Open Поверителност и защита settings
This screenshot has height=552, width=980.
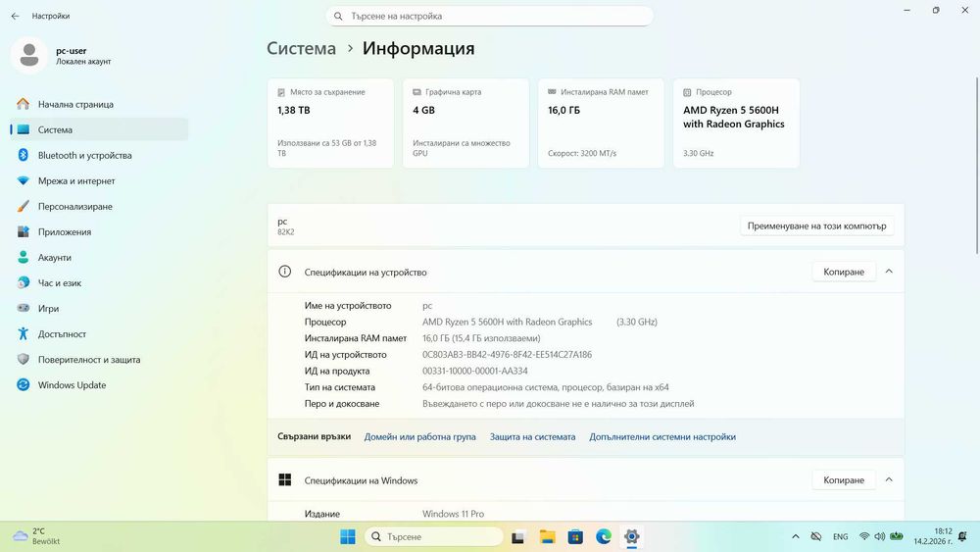[x=99, y=360]
